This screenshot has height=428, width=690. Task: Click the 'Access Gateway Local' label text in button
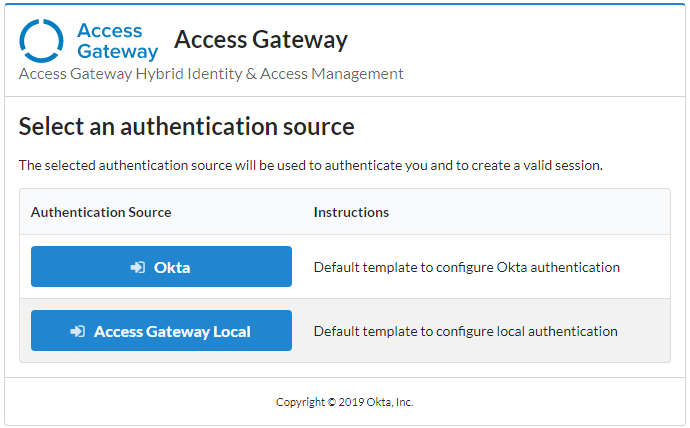(x=172, y=331)
